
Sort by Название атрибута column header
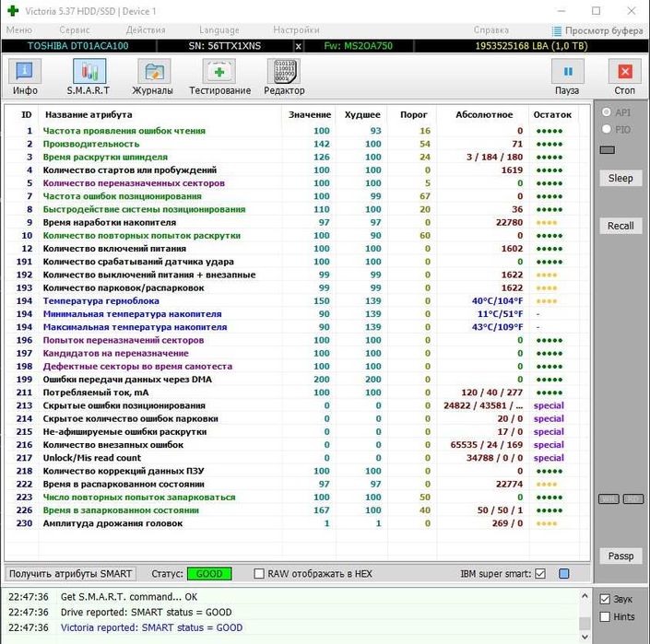coord(89,115)
